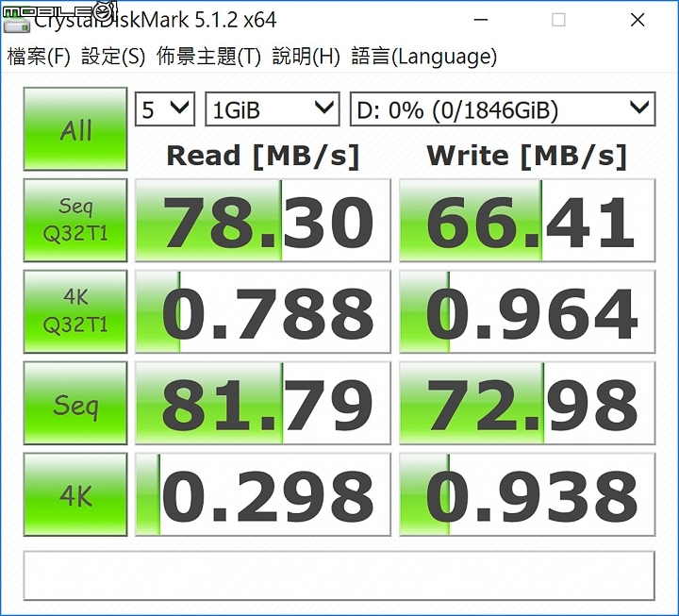Open the 檔案(F) menu
Image resolution: width=679 pixels, height=616 pixels.
tap(39, 57)
